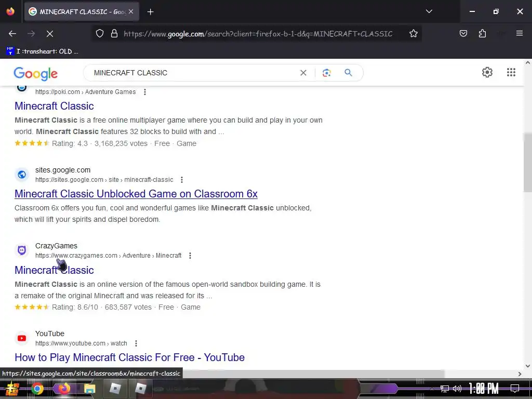
Task: Go back to the previous page
Action: (12, 34)
